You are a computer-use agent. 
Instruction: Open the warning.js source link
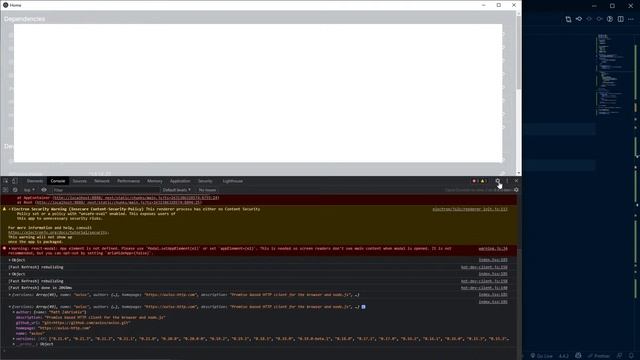493,249
